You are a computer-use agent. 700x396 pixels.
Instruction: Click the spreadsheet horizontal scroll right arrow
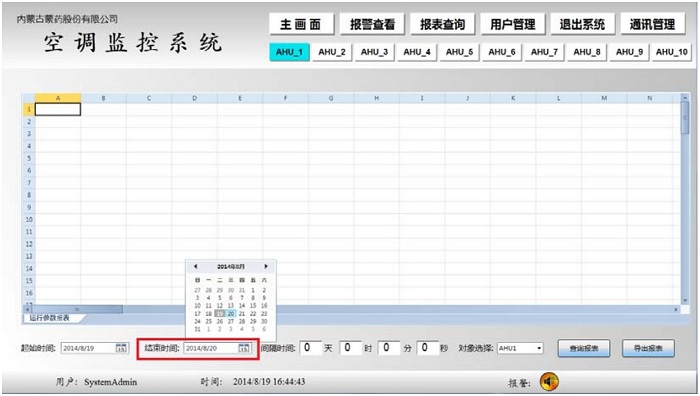click(x=676, y=309)
